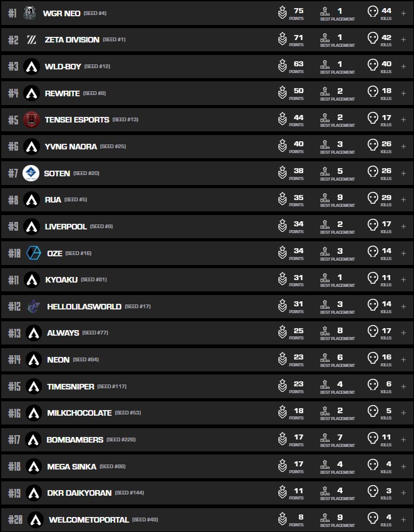Click the BOMBAMBERS team name
The image size is (414, 532).
pos(75,440)
